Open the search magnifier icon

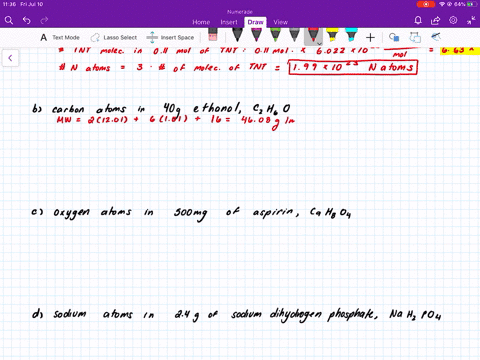click(x=9, y=21)
